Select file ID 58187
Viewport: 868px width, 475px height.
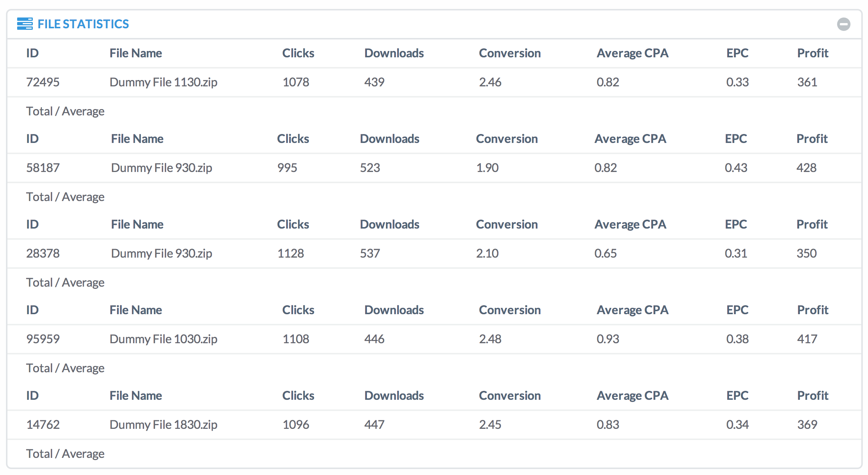[x=43, y=168]
